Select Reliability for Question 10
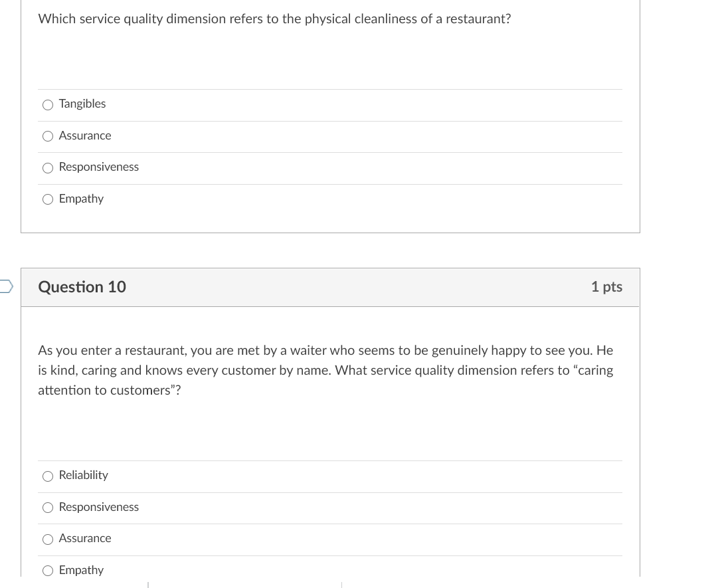The height and width of the screenshot is (588, 724). click(x=47, y=476)
